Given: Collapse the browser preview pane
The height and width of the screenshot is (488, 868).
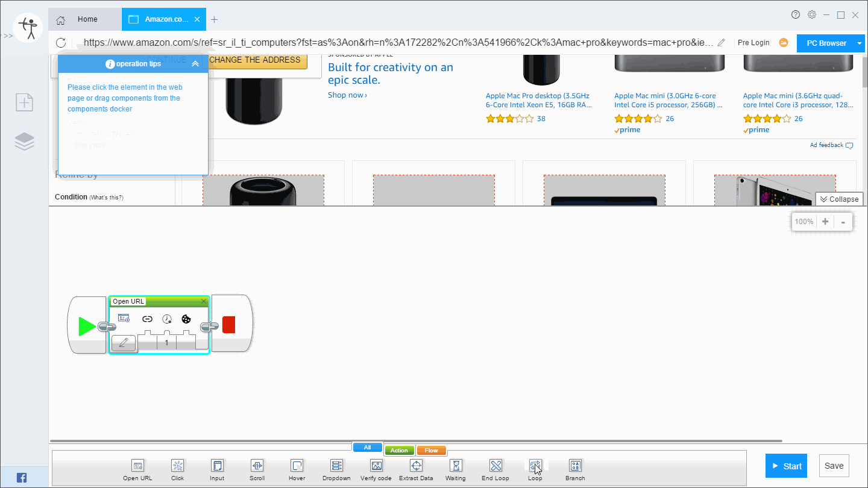Looking at the screenshot, I should [838, 199].
